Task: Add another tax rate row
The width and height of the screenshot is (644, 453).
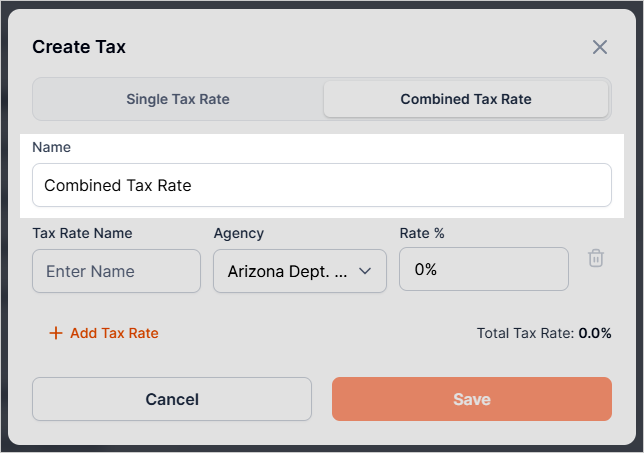Action: coord(114,333)
